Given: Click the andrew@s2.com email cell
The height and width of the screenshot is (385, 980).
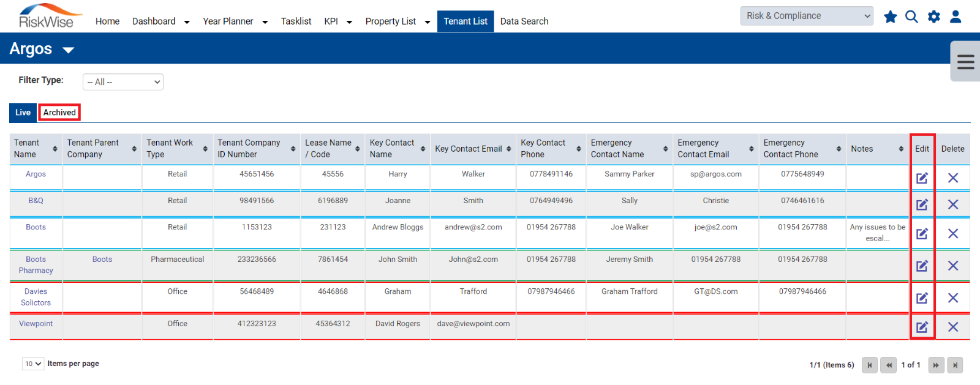Looking at the screenshot, I should coord(473,227).
